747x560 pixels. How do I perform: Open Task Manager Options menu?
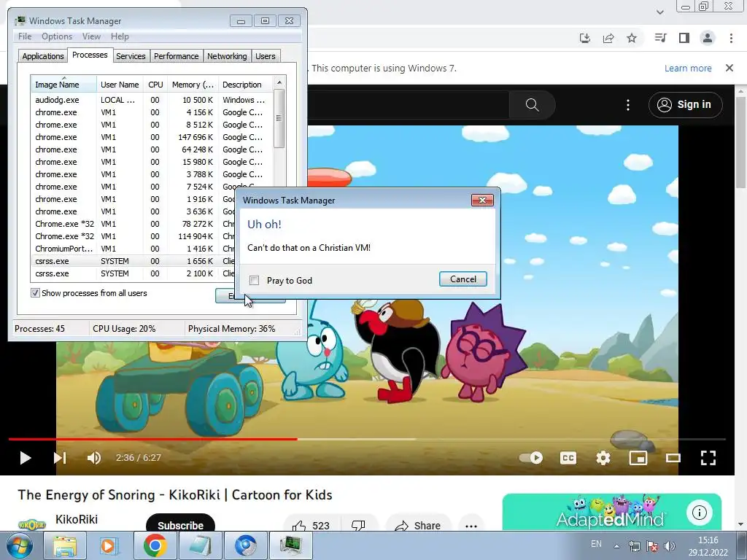pos(57,36)
